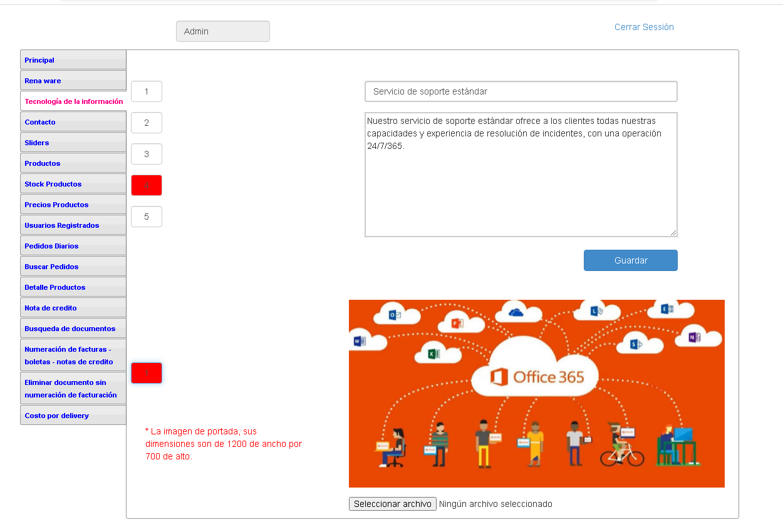Click the Seleccionar archivo button
The height and width of the screenshot is (532, 783).
point(393,504)
